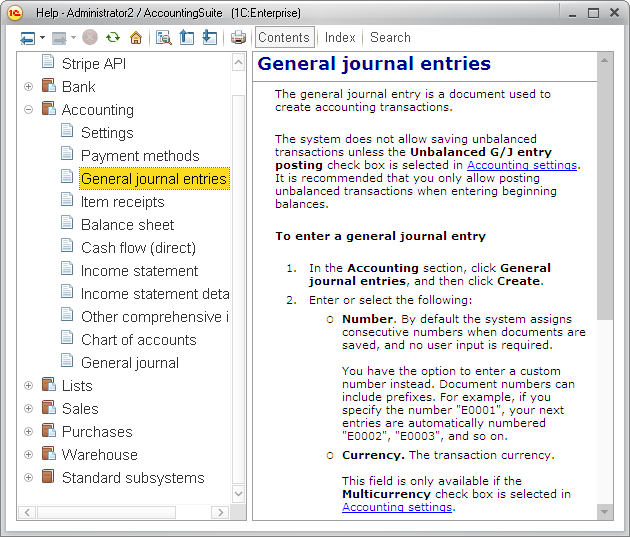The height and width of the screenshot is (537, 630).
Task: Expand the Sales section
Action: tap(29, 408)
